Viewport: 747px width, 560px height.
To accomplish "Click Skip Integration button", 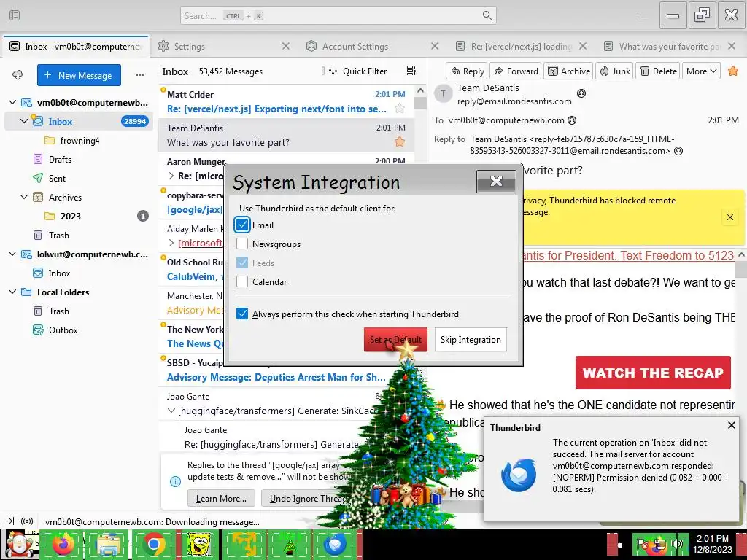I will [471, 340].
